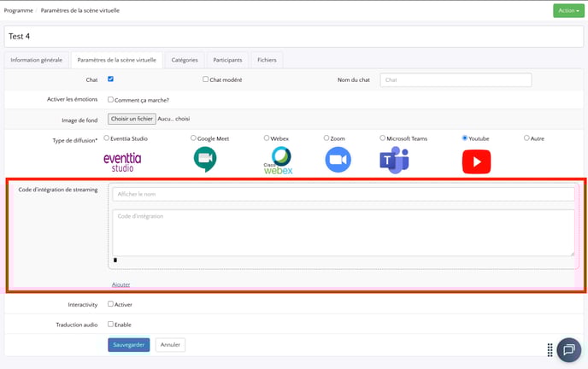
Task: Click the Eventtia Studio logo
Action: point(122,161)
